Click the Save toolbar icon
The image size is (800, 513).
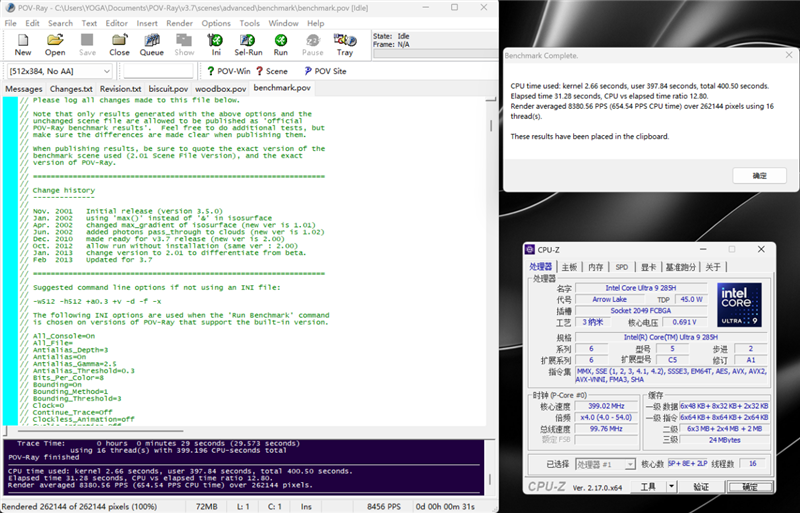(87, 45)
